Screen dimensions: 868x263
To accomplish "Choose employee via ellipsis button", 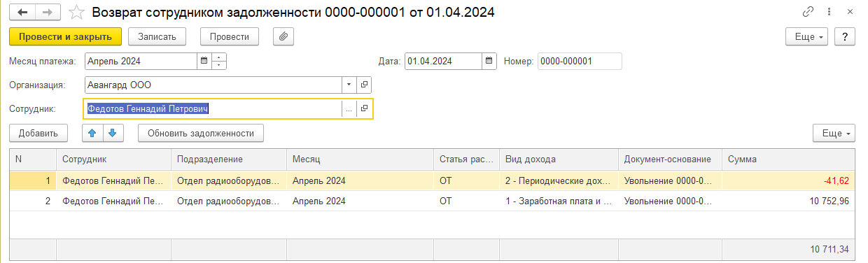I will (349, 108).
